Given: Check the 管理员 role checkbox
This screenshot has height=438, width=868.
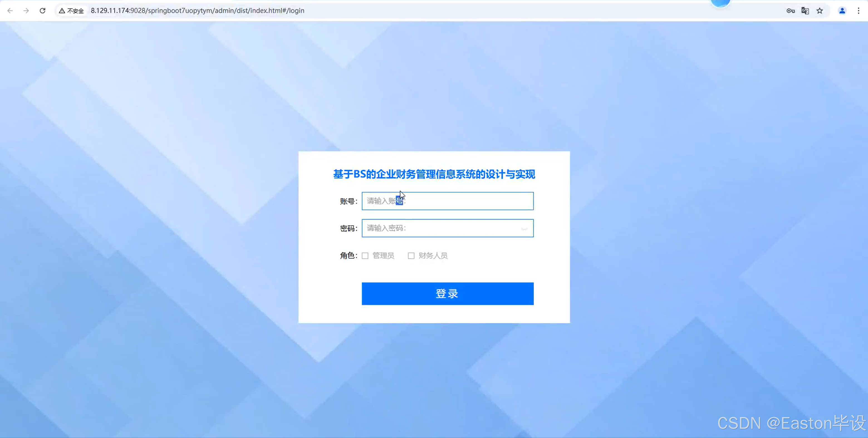Looking at the screenshot, I should pos(365,256).
